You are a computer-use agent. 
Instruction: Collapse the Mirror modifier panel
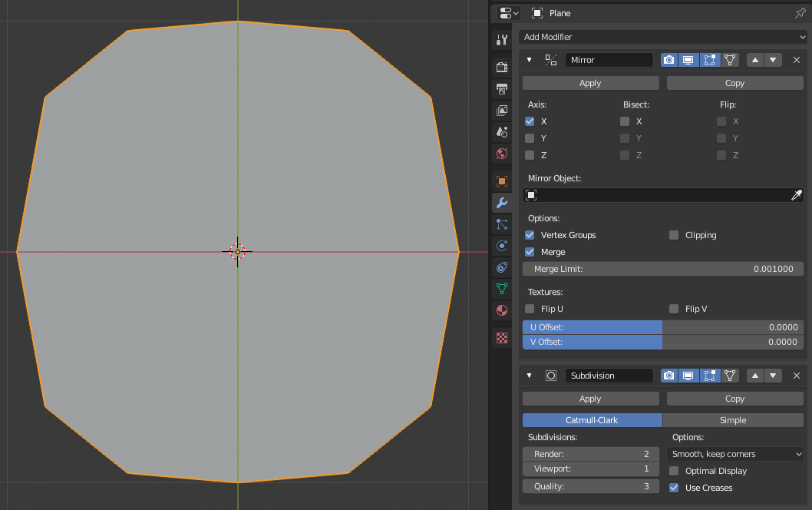[528, 59]
